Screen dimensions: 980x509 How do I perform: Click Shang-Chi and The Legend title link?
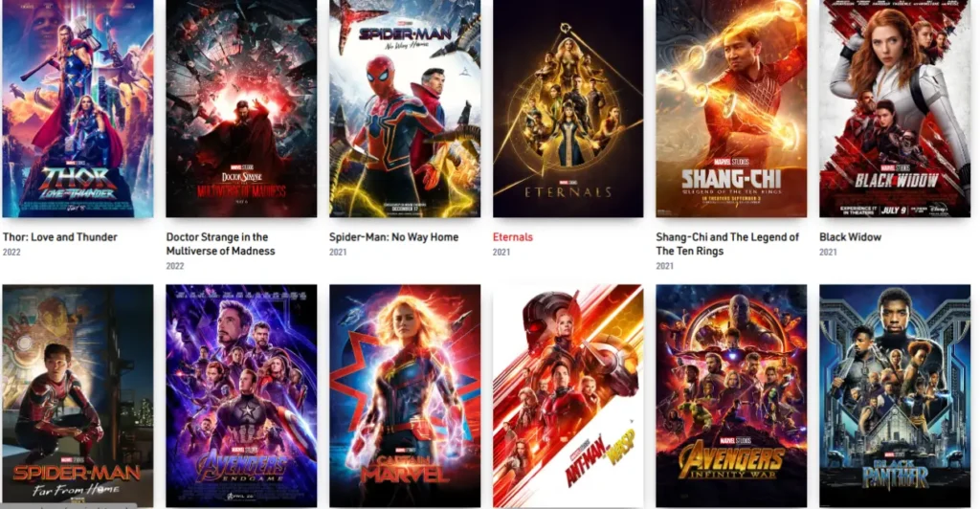[727, 244]
